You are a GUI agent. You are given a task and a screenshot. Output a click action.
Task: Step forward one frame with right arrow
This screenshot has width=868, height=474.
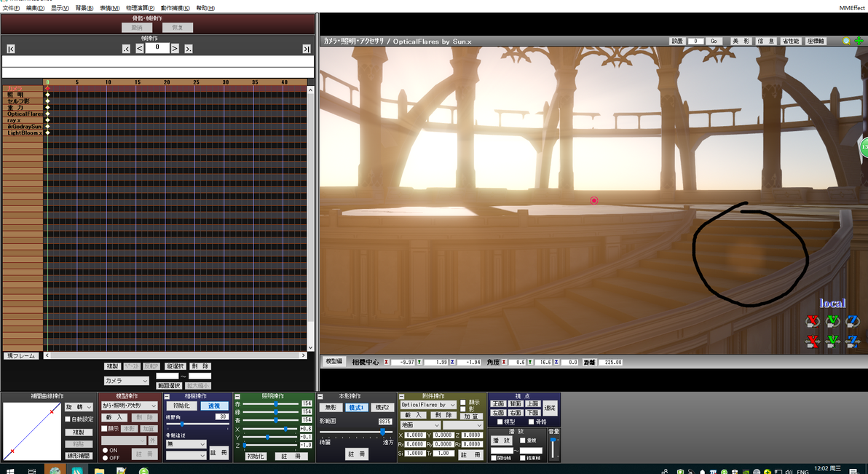[x=175, y=49]
